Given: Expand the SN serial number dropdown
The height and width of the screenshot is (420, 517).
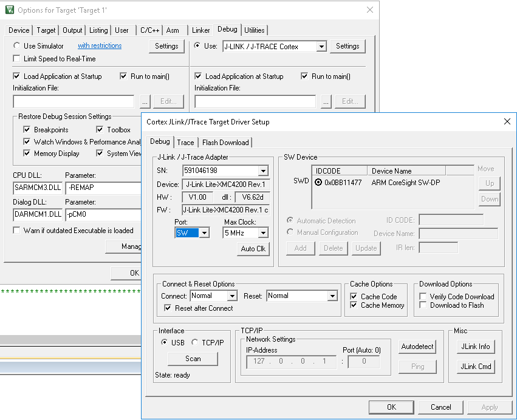Looking at the screenshot, I should (x=263, y=171).
